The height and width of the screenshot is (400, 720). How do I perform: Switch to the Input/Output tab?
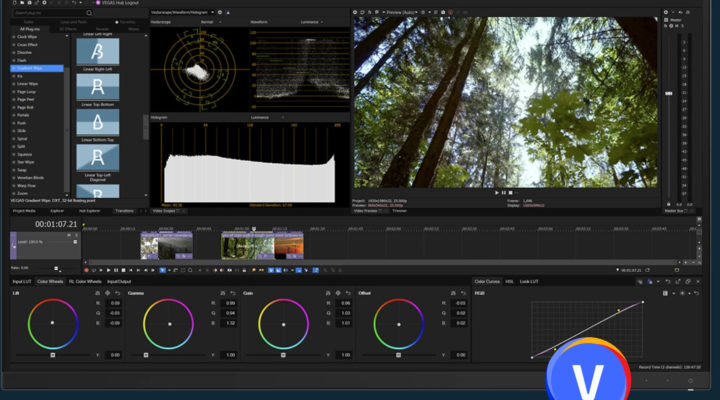[x=119, y=282]
